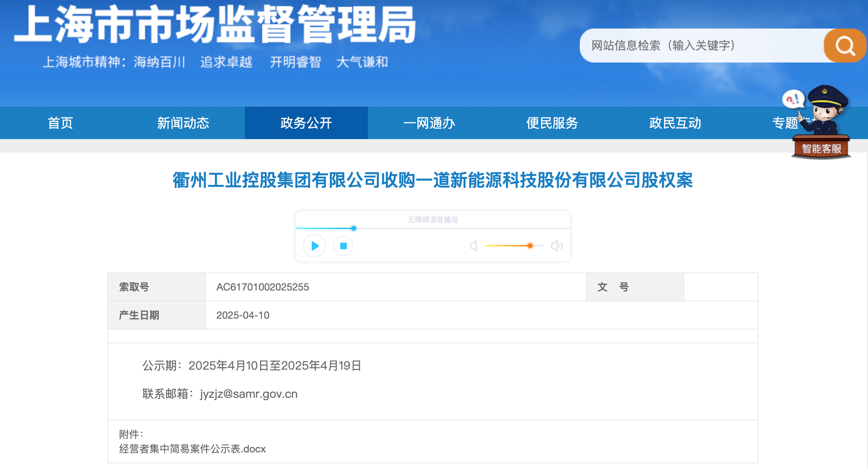The image size is (868, 469).
Task: Select the 政务公开 navigation tab
Action: click(306, 123)
